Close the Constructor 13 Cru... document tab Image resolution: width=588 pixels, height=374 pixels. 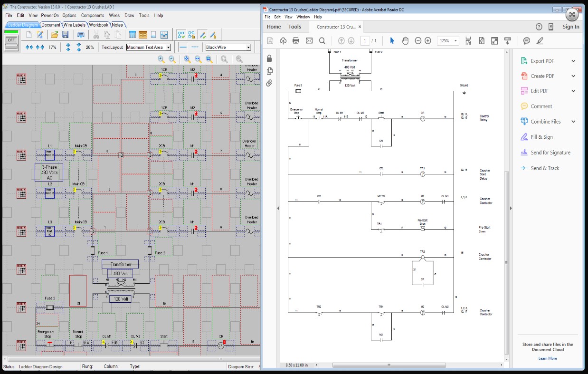click(x=360, y=27)
